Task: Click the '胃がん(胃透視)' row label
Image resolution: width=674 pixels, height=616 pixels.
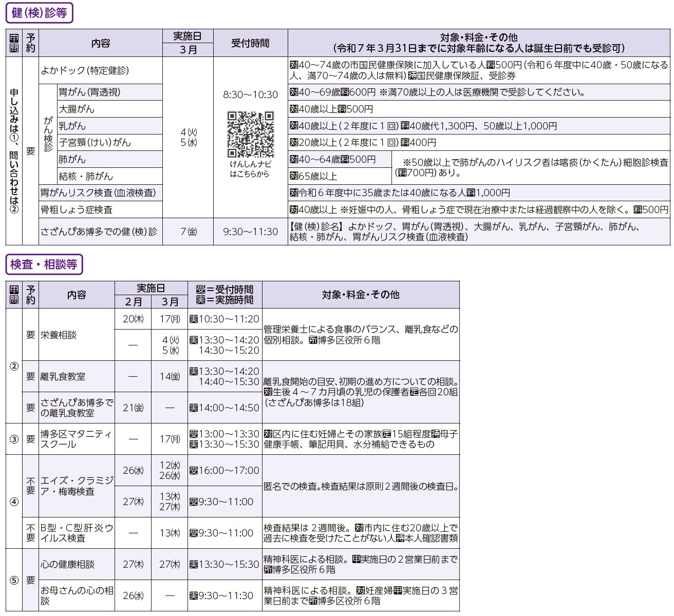Action: pos(89,92)
